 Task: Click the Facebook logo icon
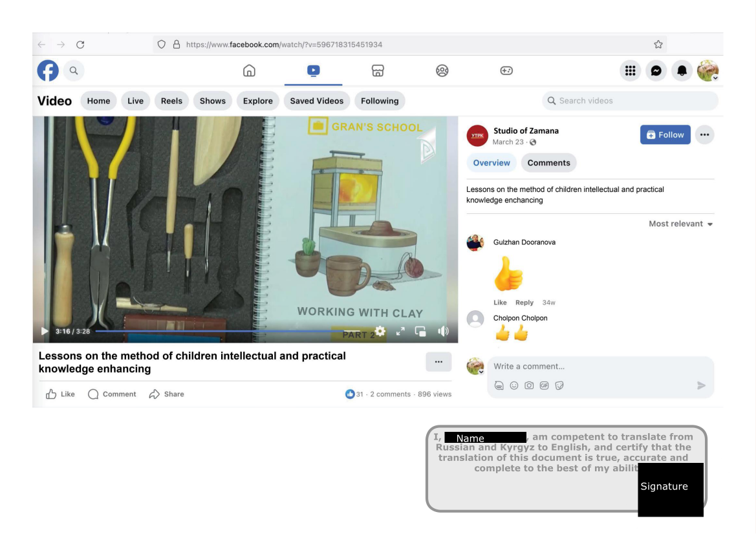tap(48, 71)
